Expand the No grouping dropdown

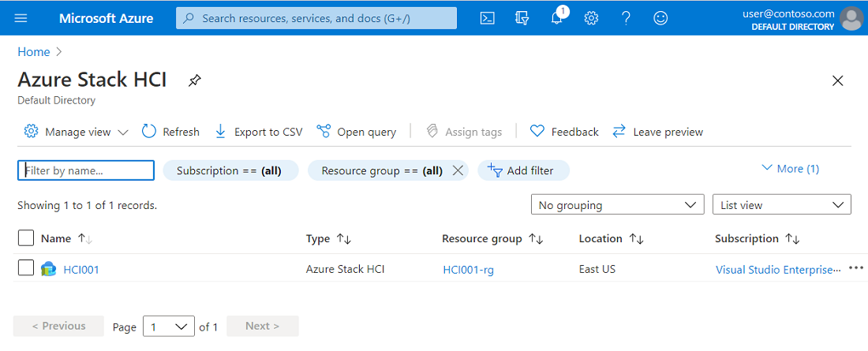617,205
